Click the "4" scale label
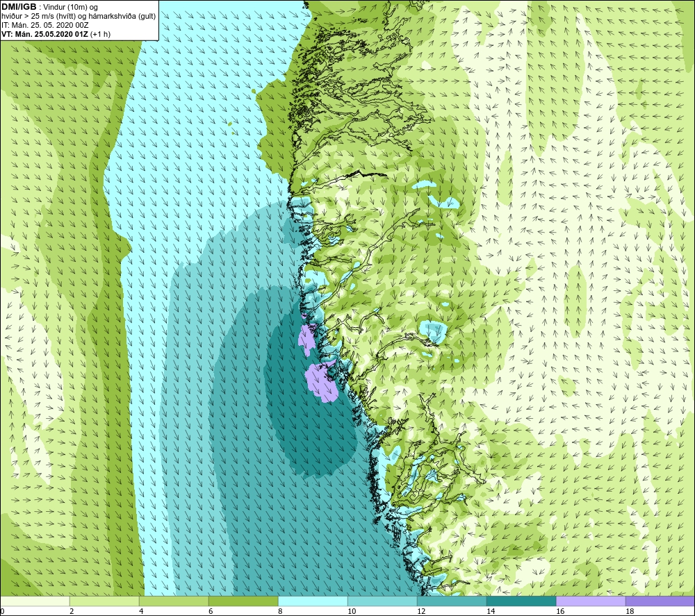Image resolution: width=695 pixels, height=616 pixels. pyautogui.click(x=141, y=611)
